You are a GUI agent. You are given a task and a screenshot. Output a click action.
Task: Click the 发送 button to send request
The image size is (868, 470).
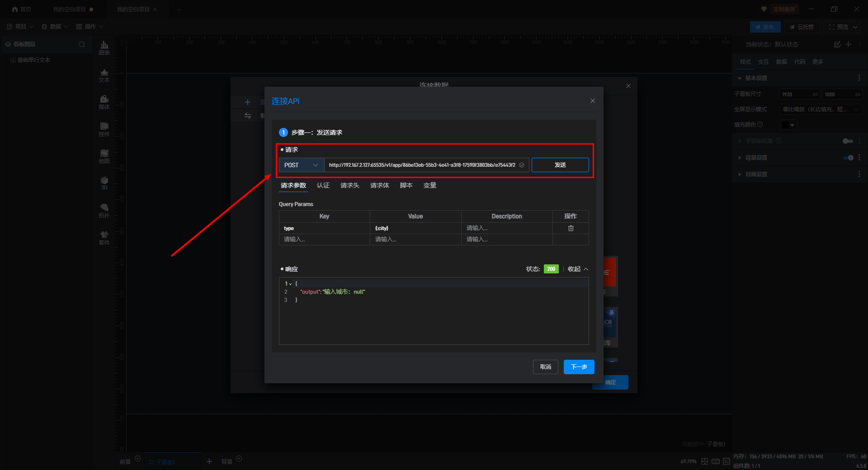pyautogui.click(x=560, y=165)
